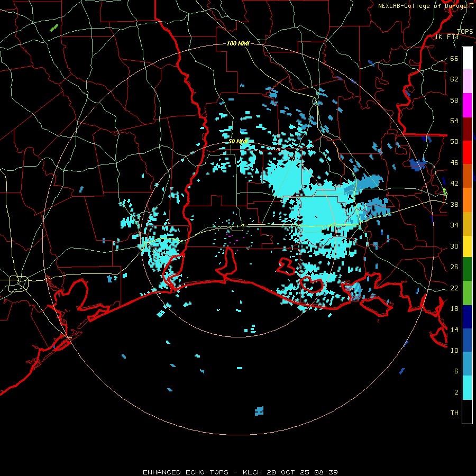Click the 66 legend value
The height and width of the screenshot is (476, 476).
tap(454, 58)
